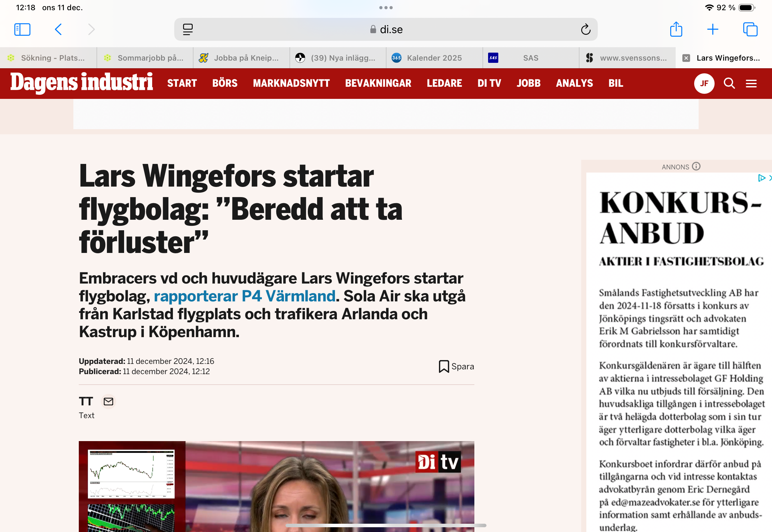Viewport: 772px width, 532px height.
Task: Open the Safari share sheet icon
Action: pyautogui.click(x=676, y=29)
